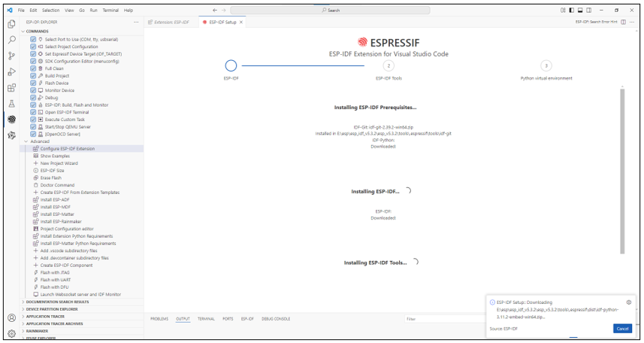Uncheck Select Port to Use checkbox
The width and height of the screenshot is (644, 343).
click(33, 39)
